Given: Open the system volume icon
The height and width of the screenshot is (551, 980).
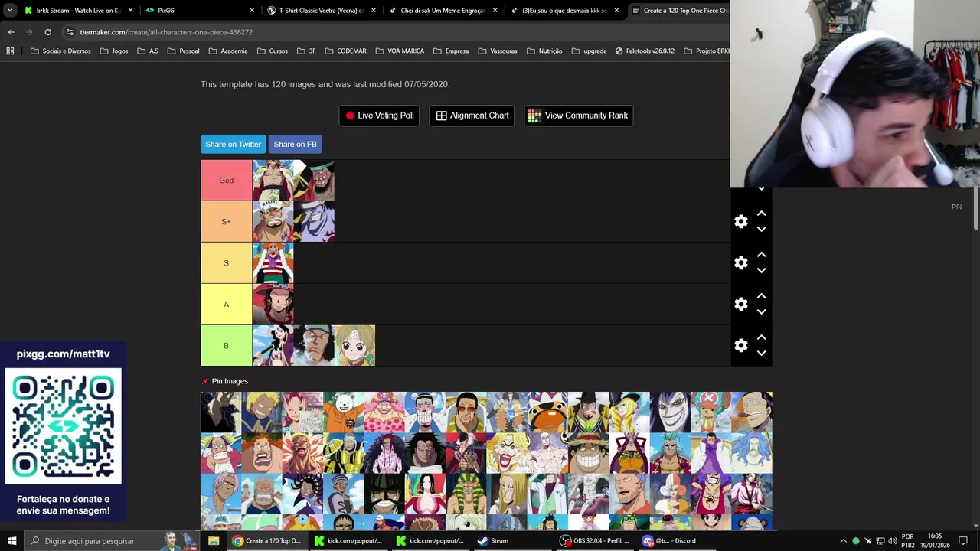Looking at the screenshot, I should tap(893, 541).
